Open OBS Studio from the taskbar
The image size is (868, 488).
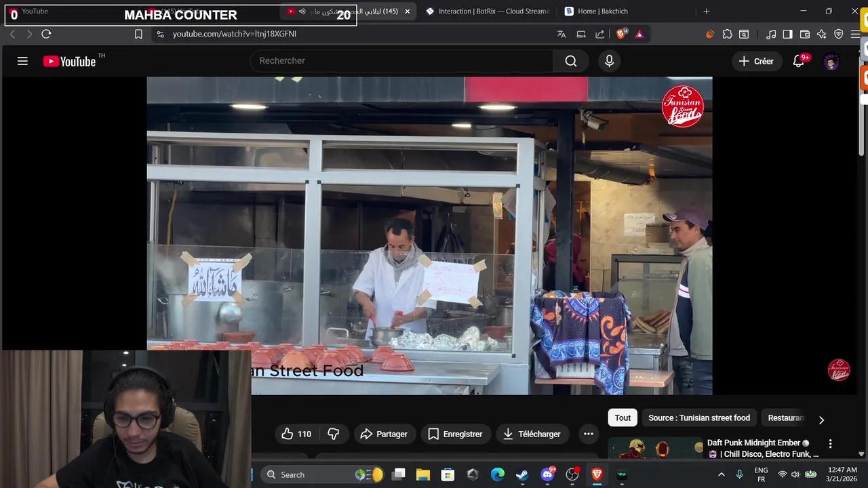(572, 474)
